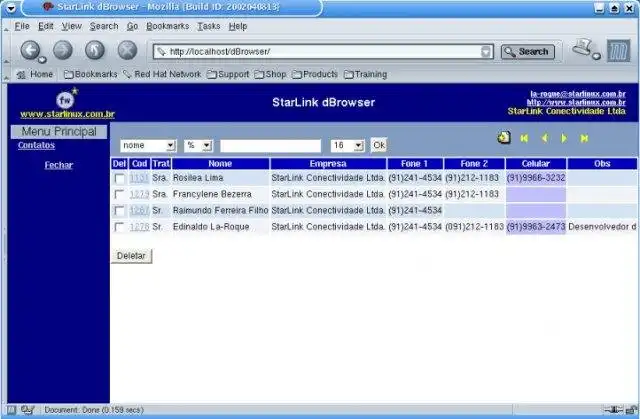This screenshot has height=419, width=640.
Task: Open the File menu
Action: [22, 26]
